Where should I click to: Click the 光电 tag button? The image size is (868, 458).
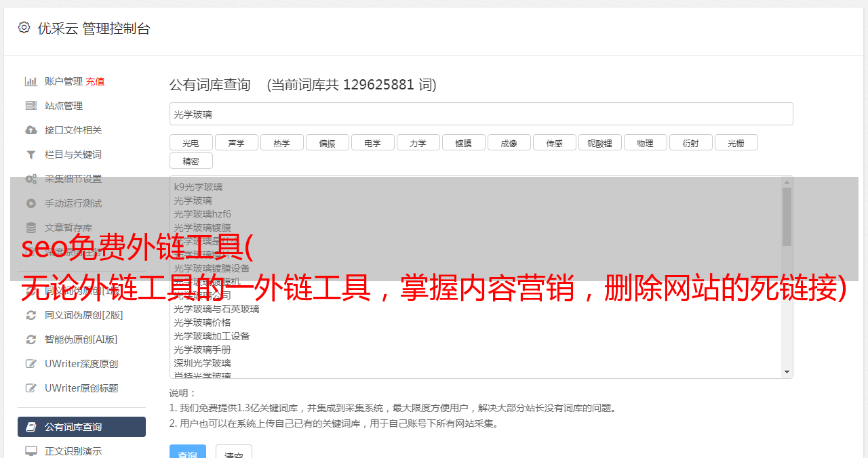(191, 142)
